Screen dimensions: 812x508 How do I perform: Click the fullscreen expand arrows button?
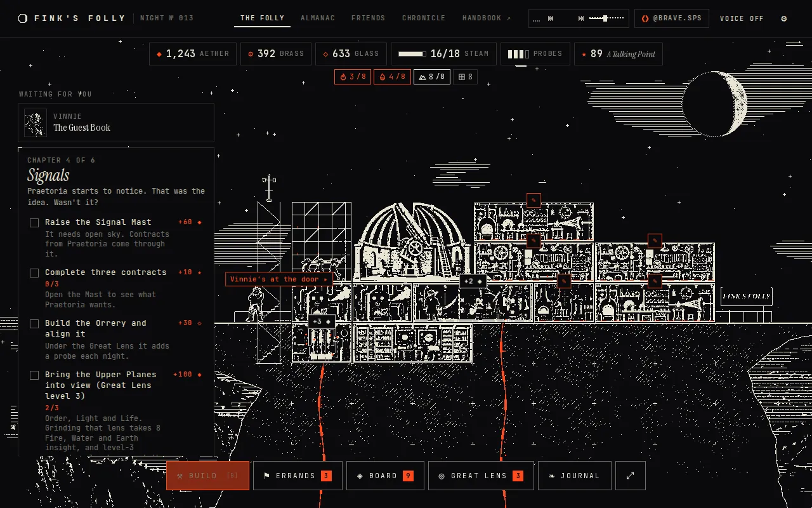coord(631,476)
